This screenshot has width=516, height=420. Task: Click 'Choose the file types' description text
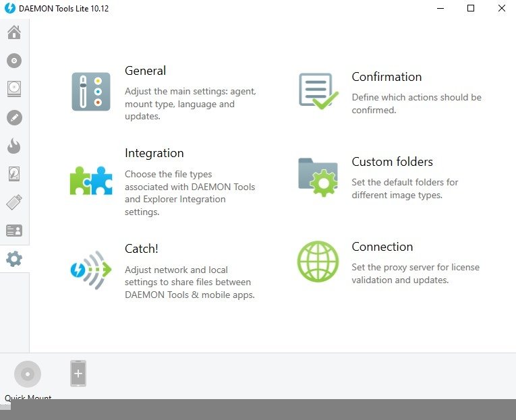tap(190, 193)
